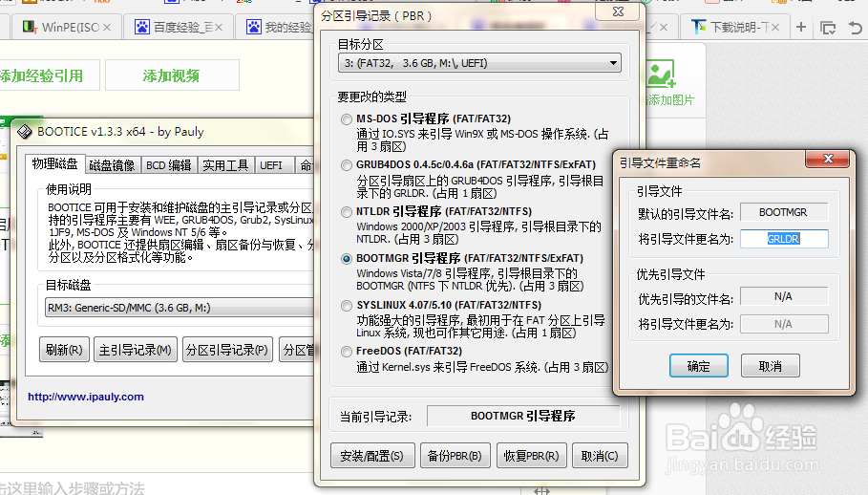Click 刷新(R) button in BOOTICE

[64, 350]
